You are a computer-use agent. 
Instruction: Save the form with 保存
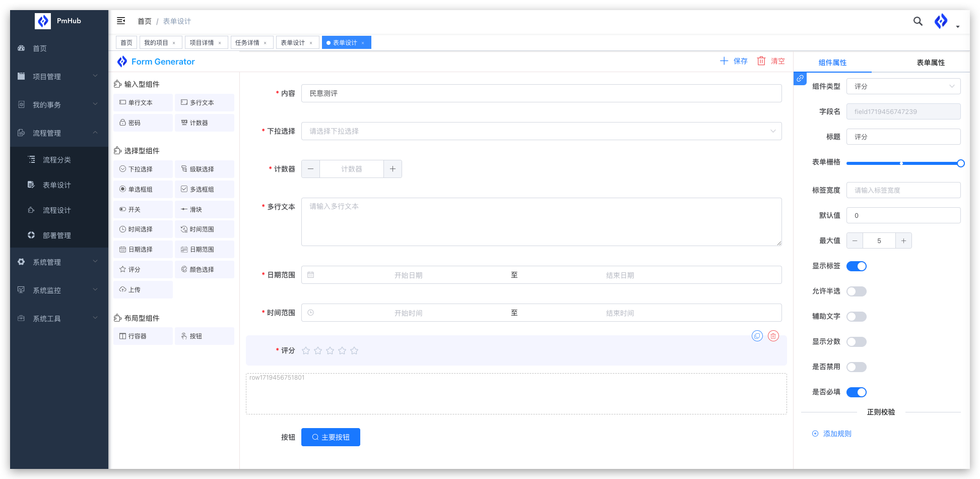[734, 61]
